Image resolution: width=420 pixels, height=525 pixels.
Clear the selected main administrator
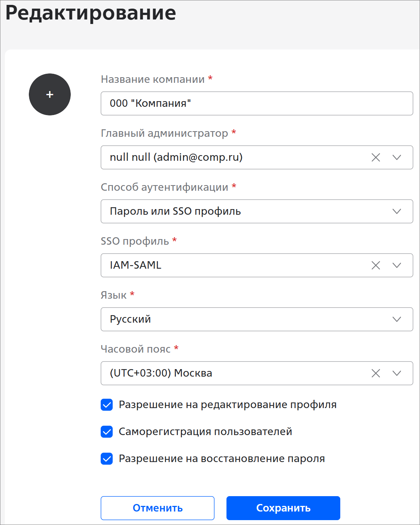[375, 157]
